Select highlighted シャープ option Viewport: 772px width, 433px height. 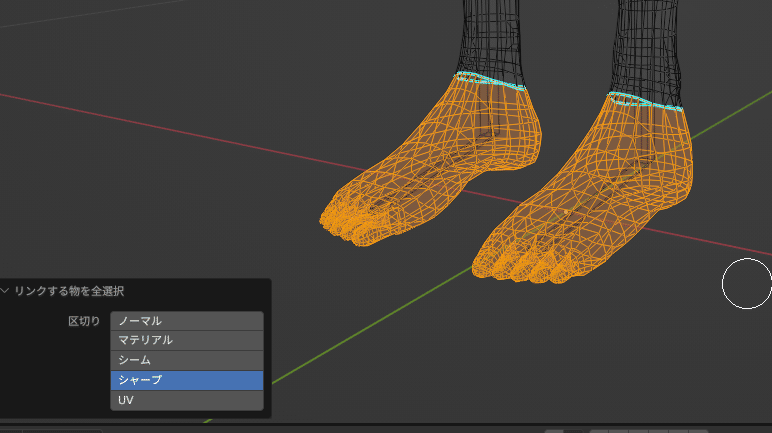pyautogui.click(x=187, y=380)
